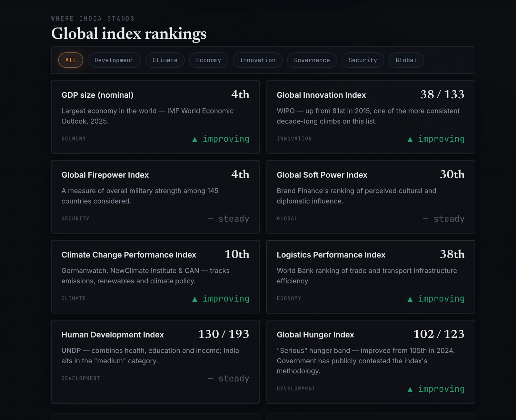Screen dimensions: 516x420
Task: Click the SECURITY category label
Action: (x=75, y=219)
